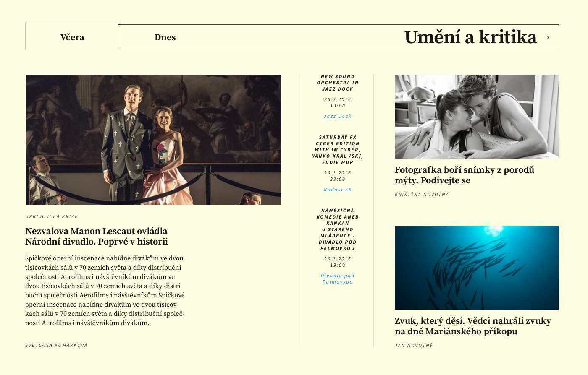Read the Nezvalova Manon Lescaut headline article
Image resolution: width=588 pixels, height=375 pixels.
96,236
